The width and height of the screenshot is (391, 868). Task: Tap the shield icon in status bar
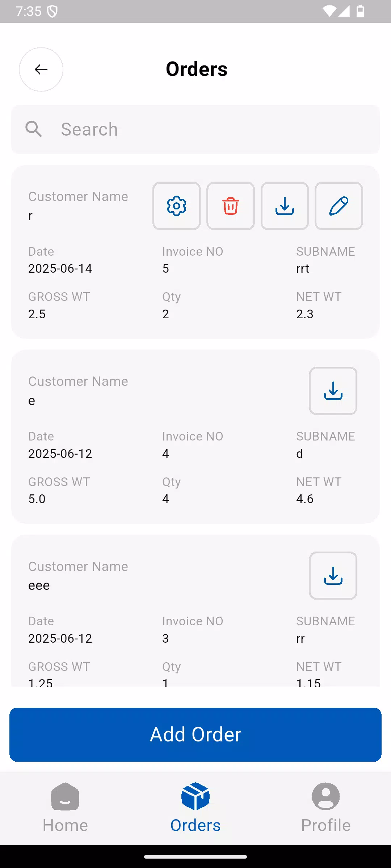click(52, 12)
